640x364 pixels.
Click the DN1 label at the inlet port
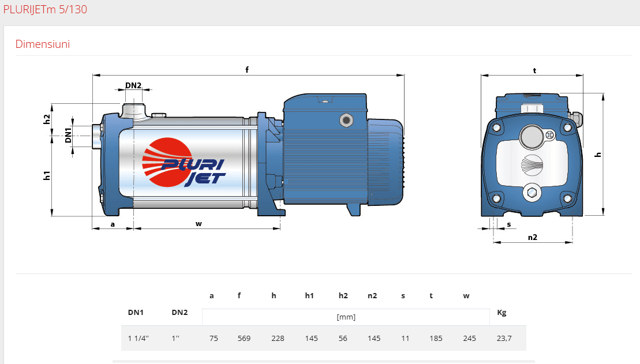(x=68, y=136)
